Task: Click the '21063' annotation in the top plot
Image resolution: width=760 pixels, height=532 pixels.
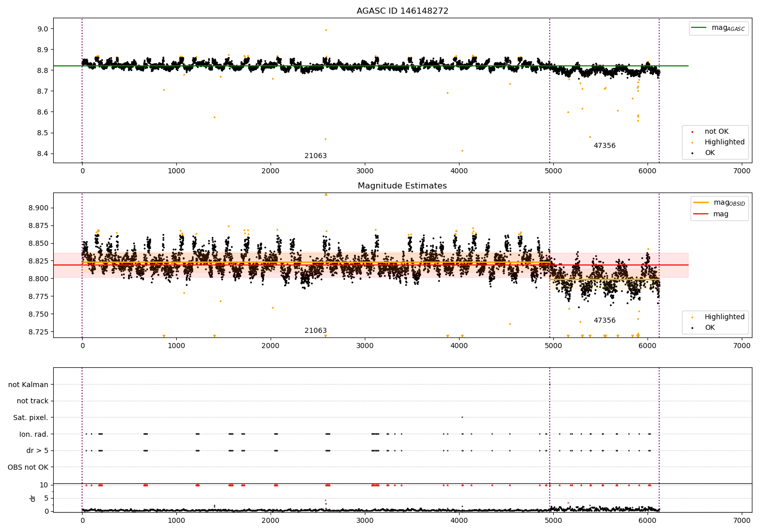Action: click(x=316, y=156)
